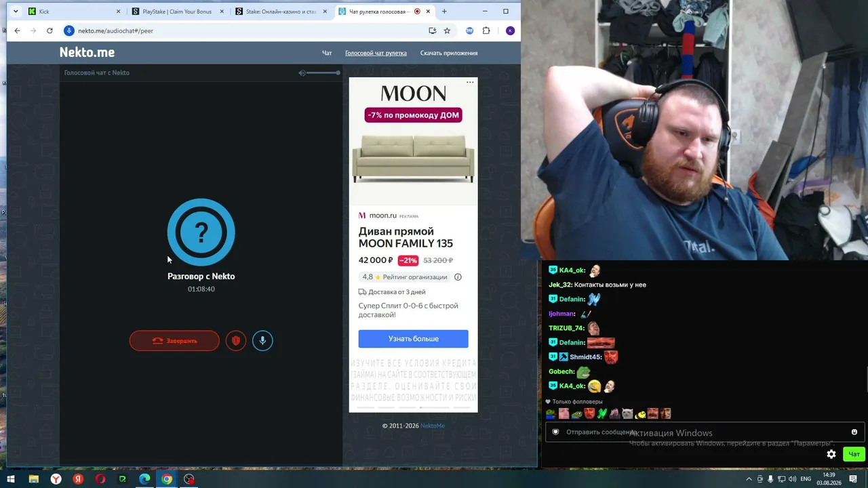Click the speaker volume icon in Nekto
The width and height of the screenshot is (868, 488).
click(302, 73)
